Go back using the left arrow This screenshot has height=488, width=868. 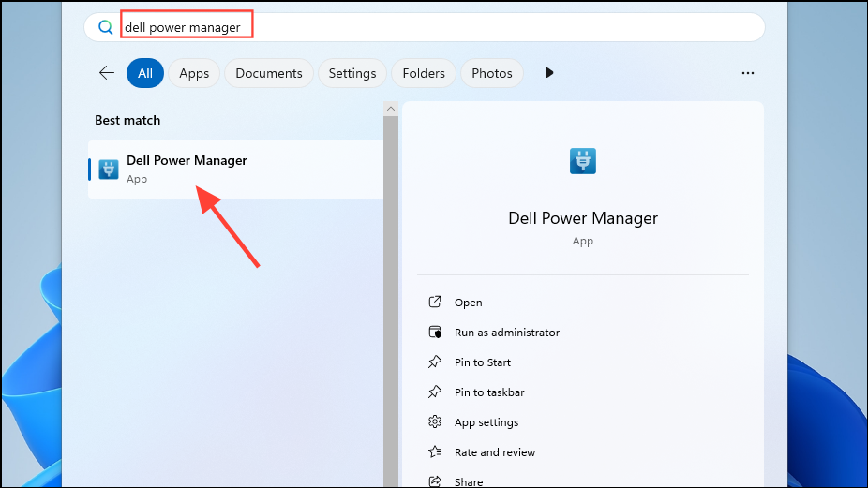pyautogui.click(x=107, y=72)
